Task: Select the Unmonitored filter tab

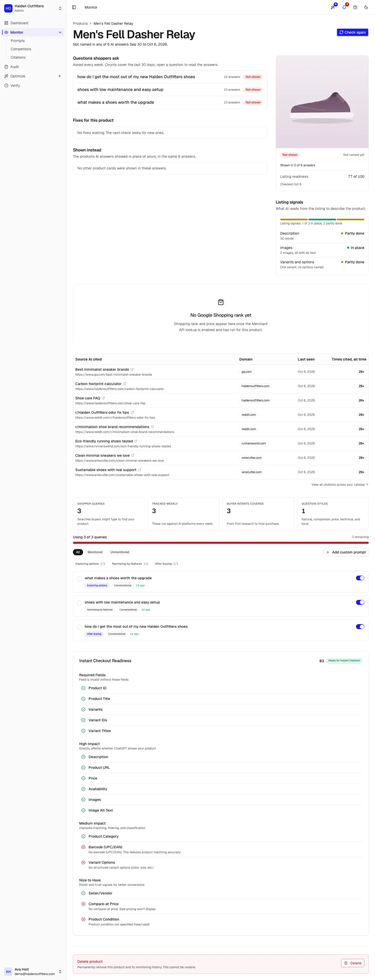Action: click(120, 552)
